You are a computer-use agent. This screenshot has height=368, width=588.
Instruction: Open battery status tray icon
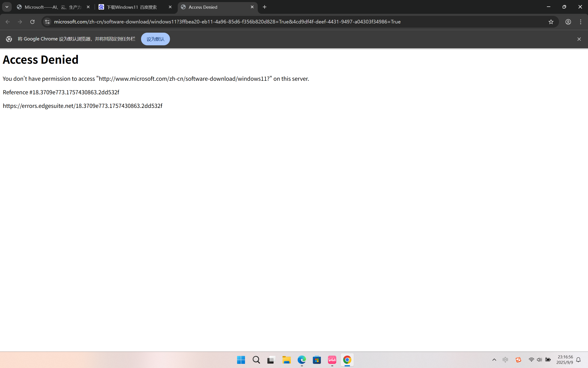pyautogui.click(x=548, y=360)
